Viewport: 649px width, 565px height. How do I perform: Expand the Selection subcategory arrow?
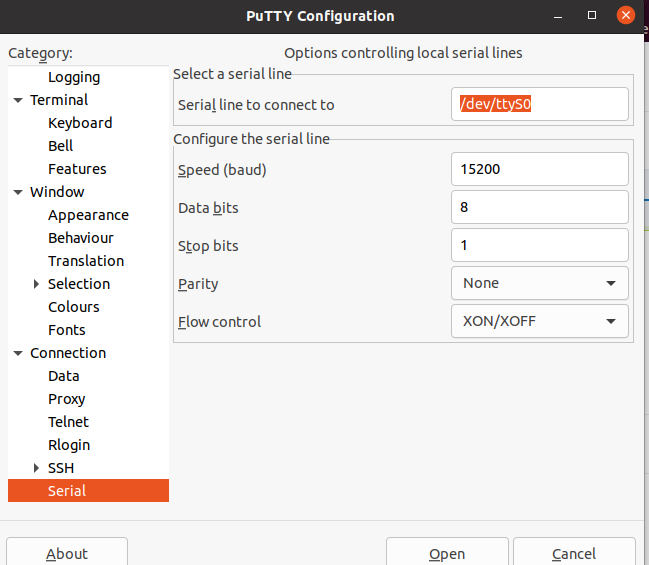[36, 284]
